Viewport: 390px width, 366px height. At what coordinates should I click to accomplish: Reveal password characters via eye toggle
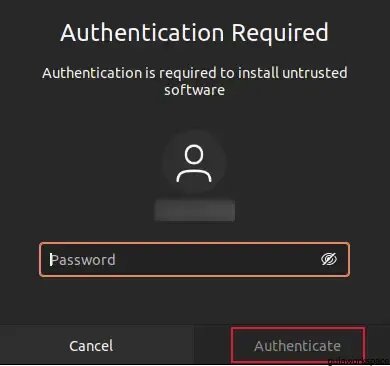(329, 259)
